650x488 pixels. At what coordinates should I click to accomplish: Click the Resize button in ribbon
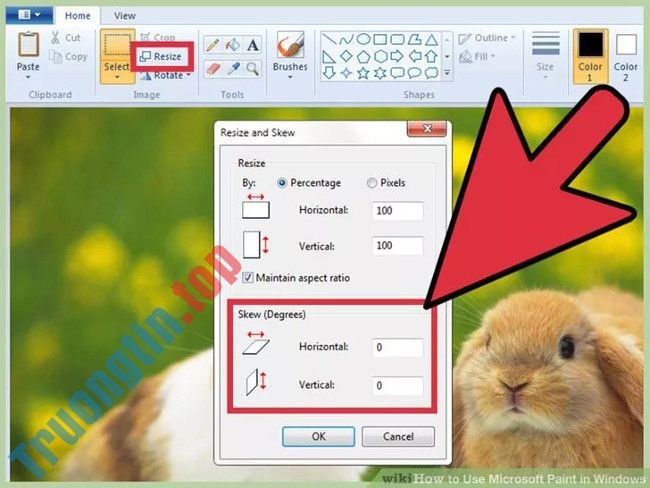pos(161,56)
